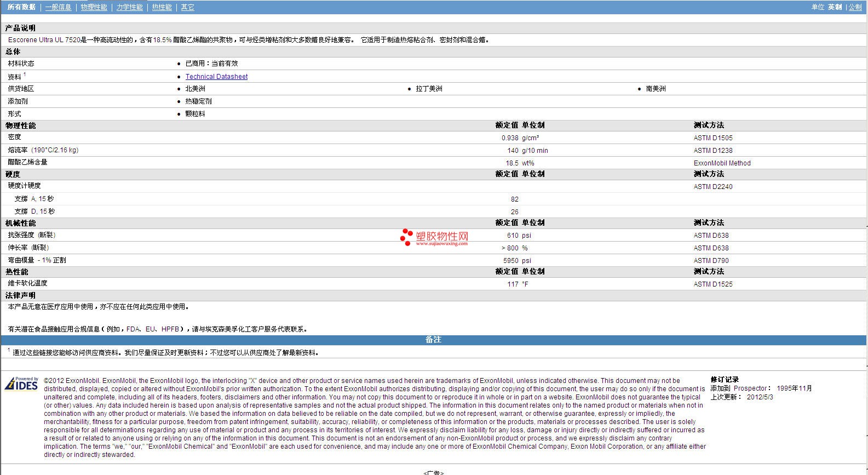Select ASTM D1525 test method text
Screen dimensions: 868x475
[713, 284]
